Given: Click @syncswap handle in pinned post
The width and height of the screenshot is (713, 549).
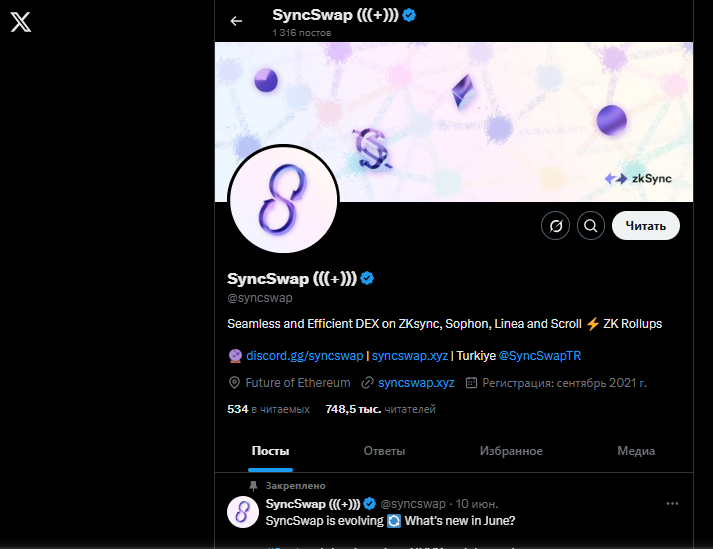Looking at the screenshot, I should point(413,504).
